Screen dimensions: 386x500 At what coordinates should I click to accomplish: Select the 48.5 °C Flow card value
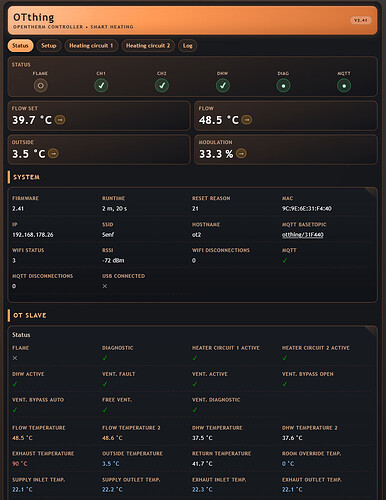(x=219, y=120)
